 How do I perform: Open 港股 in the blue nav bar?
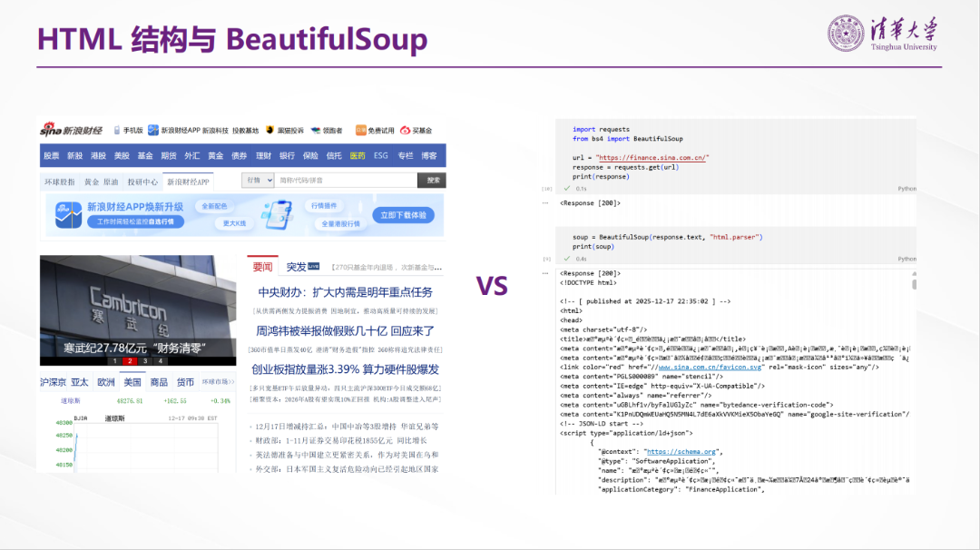[x=98, y=155]
